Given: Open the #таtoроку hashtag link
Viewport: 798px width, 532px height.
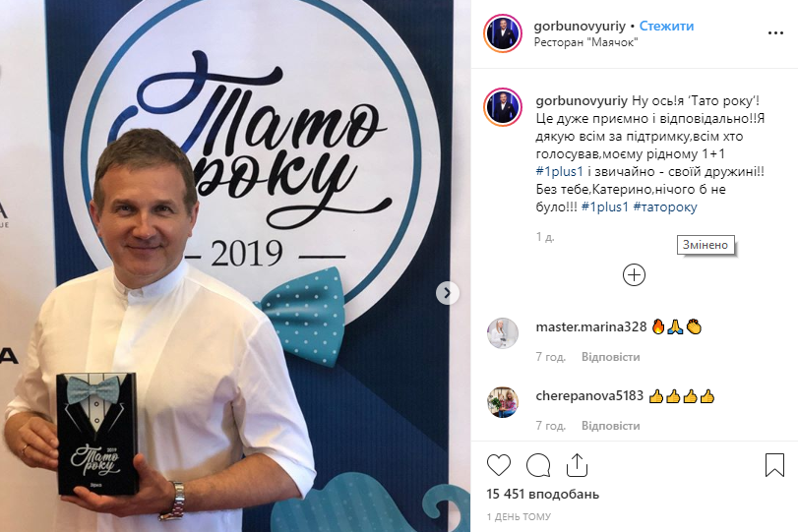Looking at the screenshot, I should (664, 207).
